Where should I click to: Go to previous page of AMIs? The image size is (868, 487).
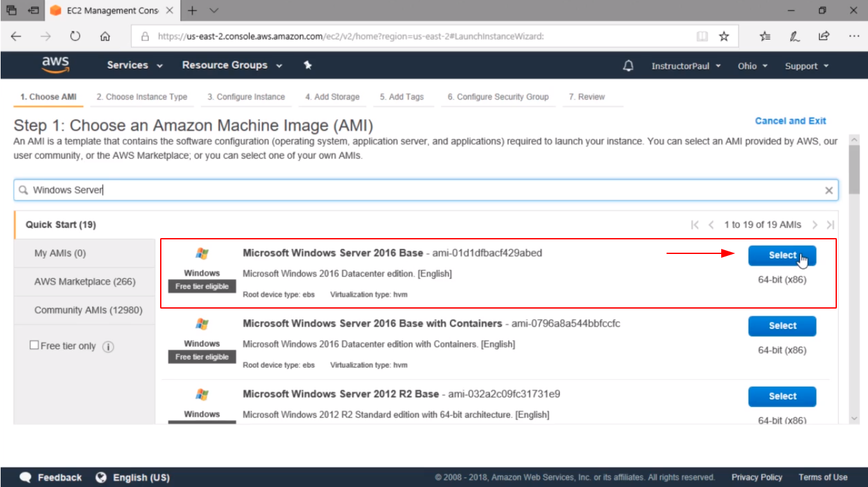(x=711, y=225)
